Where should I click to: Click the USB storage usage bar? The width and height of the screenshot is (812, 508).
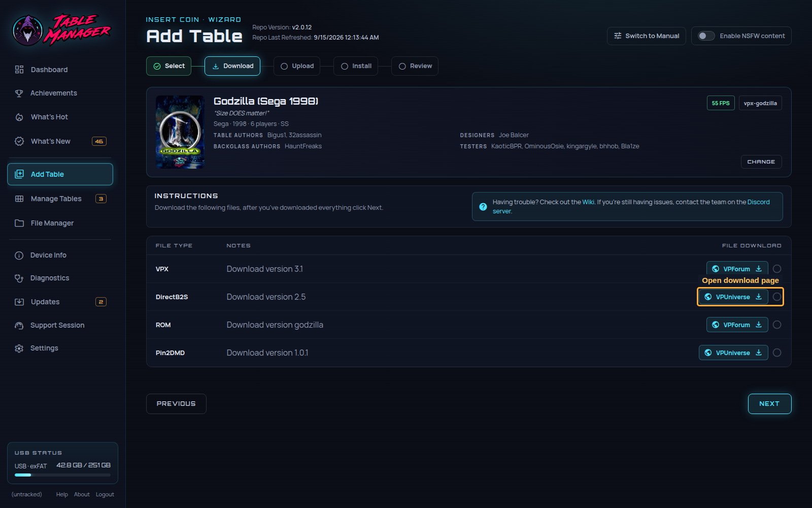click(62, 475)
